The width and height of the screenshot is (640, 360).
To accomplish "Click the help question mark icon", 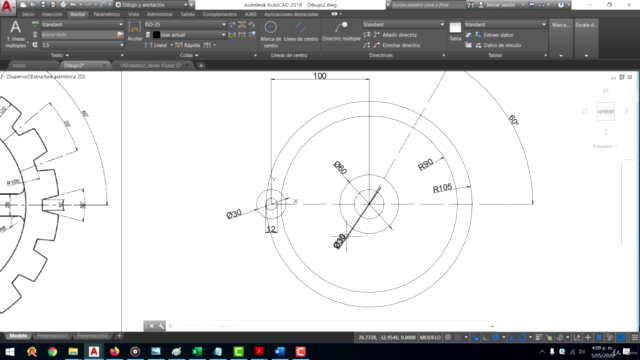I will tap(561, 4).
